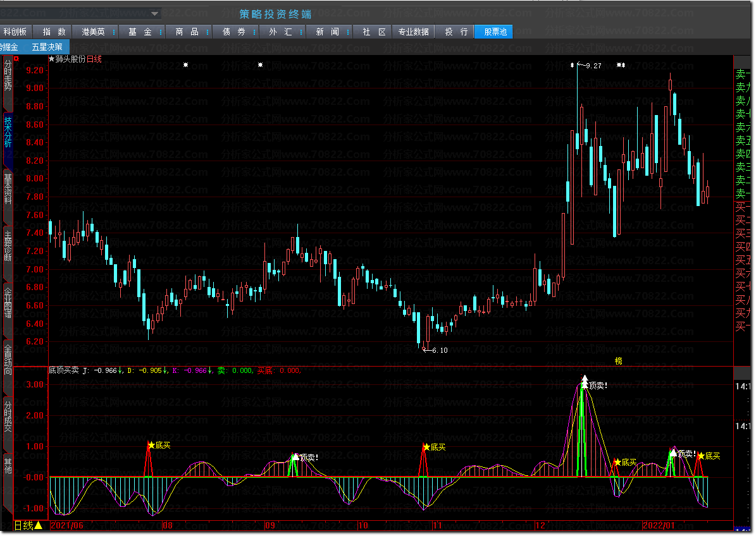The image size is (756, 536).
Task: Click the 投行 button
Action: [x=455, y=32]
